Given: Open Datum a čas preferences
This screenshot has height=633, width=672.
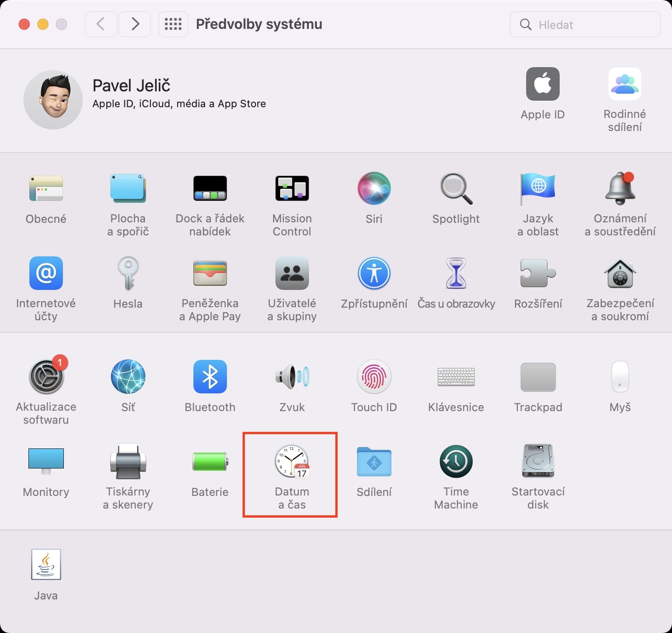Looking at the screenshot, I should pyautogui.click(x=292, y=461).
